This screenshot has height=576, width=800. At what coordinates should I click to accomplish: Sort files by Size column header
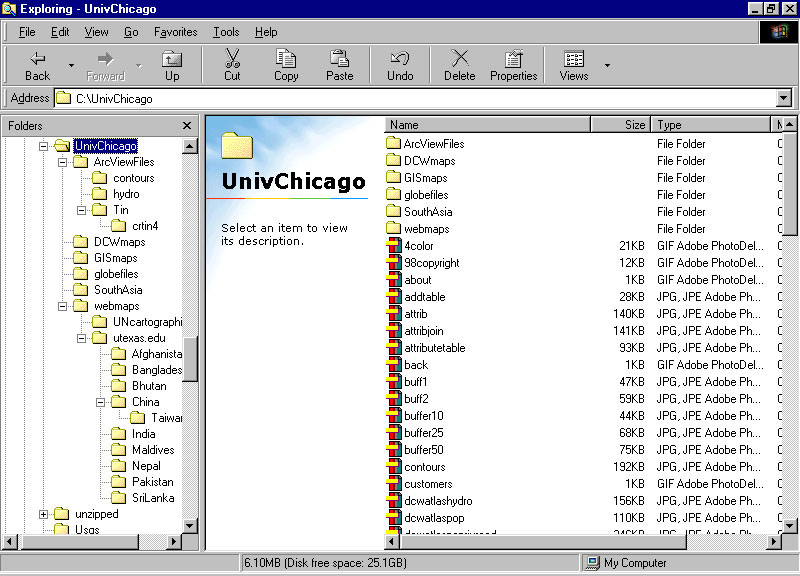[620, 125]
